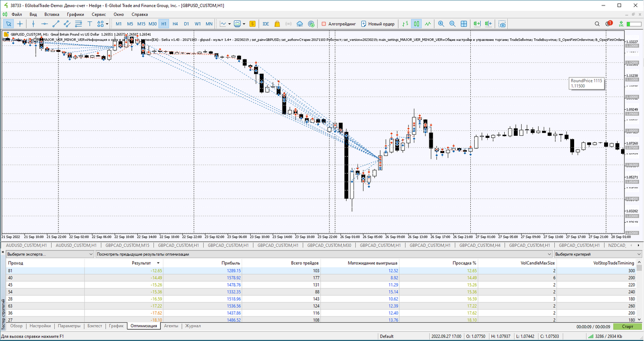This screenshot has width=644, height=341.
Task: Click the VPS globe icon
Action: (x=311, y=23)
